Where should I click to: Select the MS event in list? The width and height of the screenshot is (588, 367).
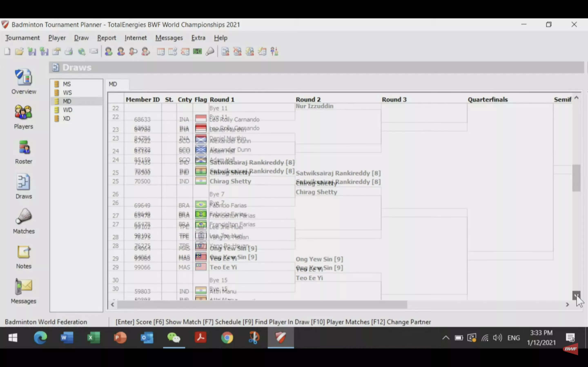click(67, 84)
